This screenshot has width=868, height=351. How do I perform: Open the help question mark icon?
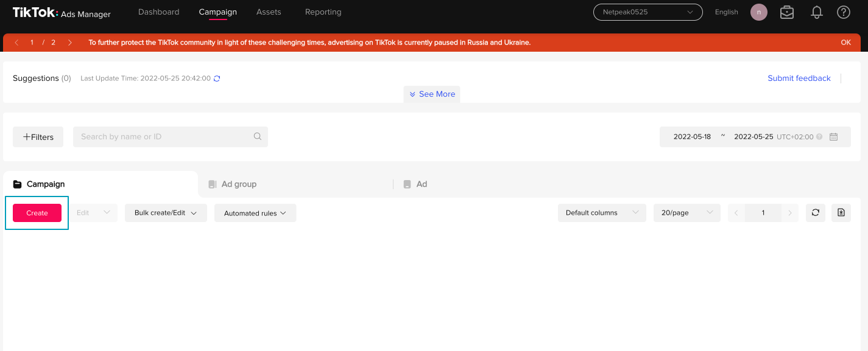[x=844, y=12]
